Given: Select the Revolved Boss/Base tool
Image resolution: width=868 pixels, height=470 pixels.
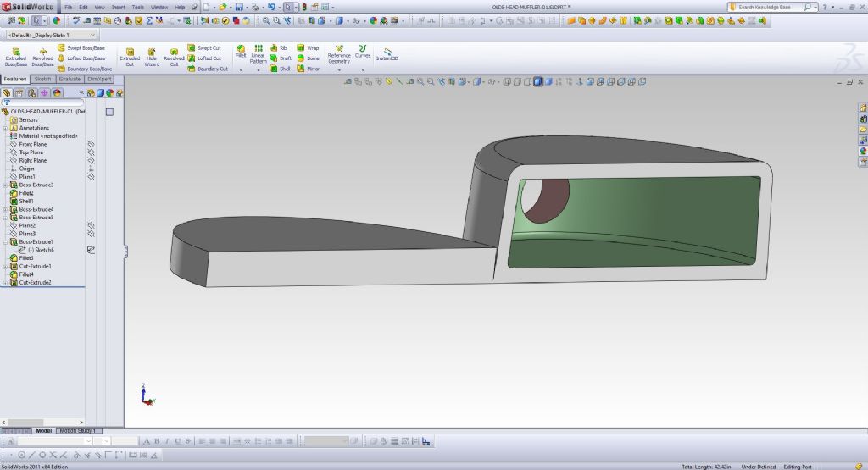Looking at the screenshot, I should (x=42, y=57).
